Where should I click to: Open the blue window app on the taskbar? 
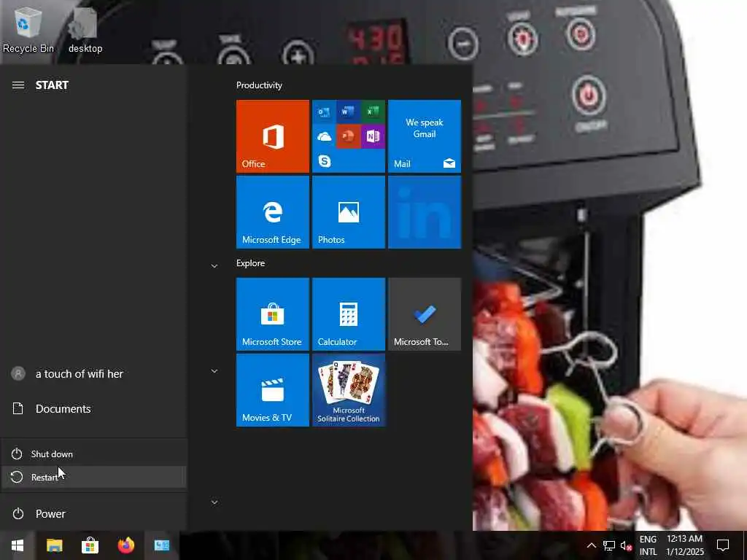tap(161, 545)
